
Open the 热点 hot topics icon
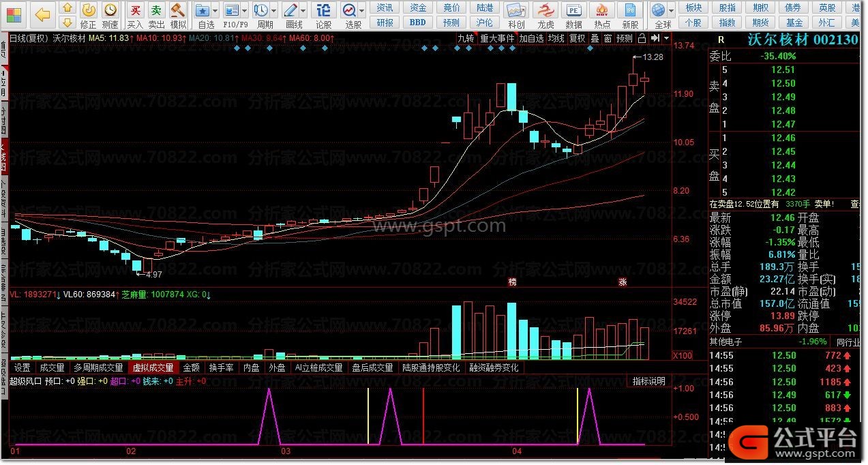pos(602,15)
